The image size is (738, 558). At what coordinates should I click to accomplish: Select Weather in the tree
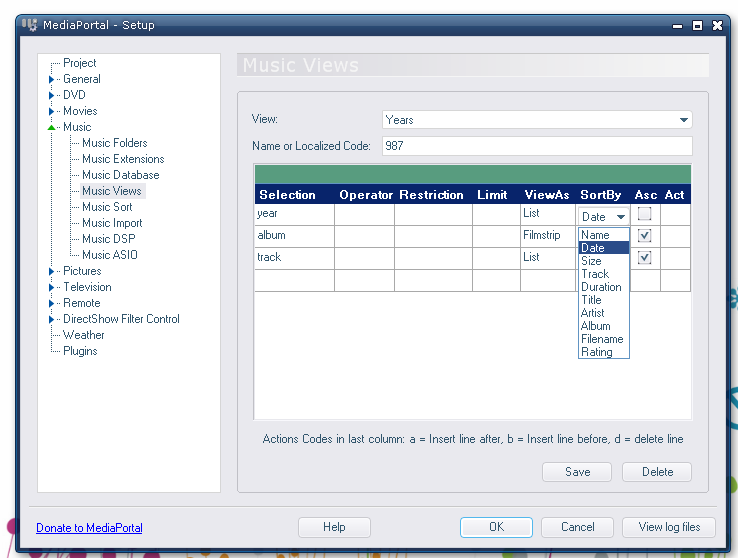point(83,335)
